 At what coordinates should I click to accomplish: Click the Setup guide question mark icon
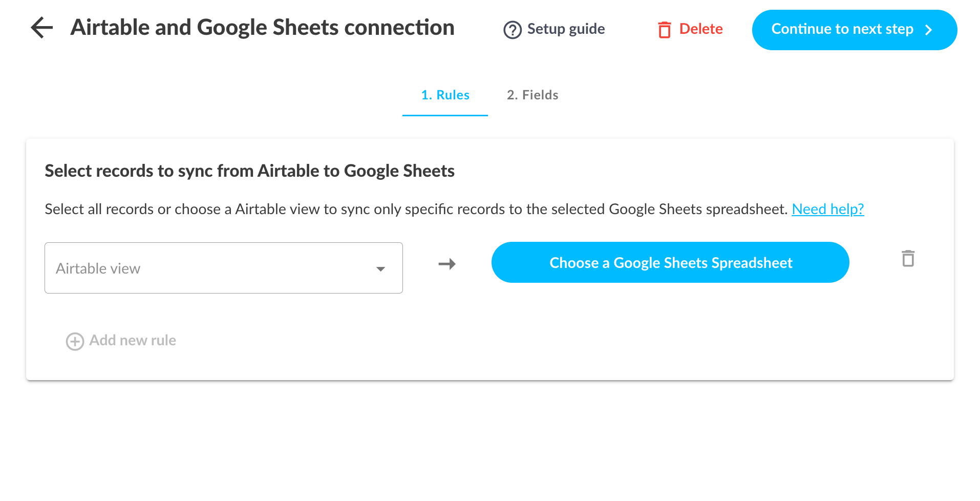point(512,30)
